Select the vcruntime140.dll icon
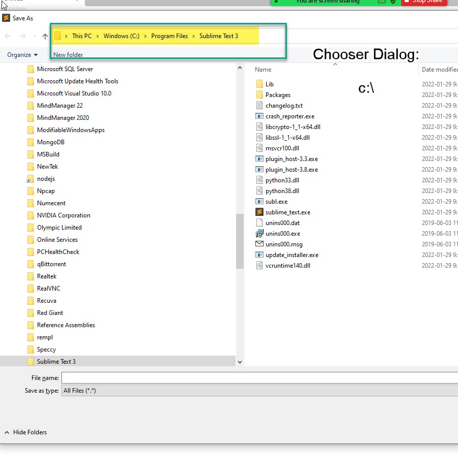 [x=259, y=265]
